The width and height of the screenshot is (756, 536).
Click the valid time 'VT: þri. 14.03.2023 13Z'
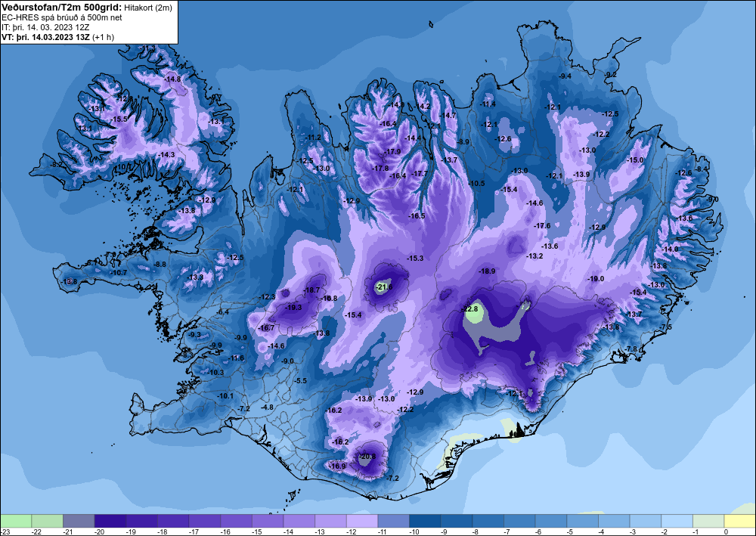tap(45, 37)
